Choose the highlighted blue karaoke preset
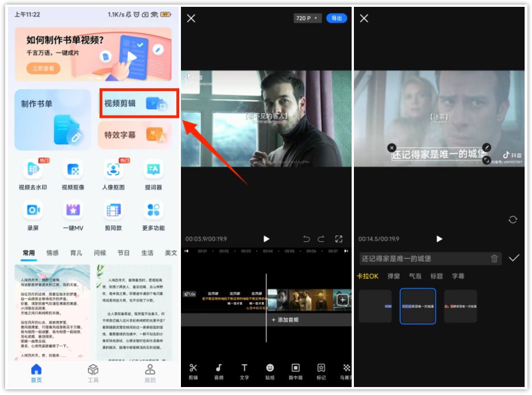The height and width of the screenshot is (395, 532). (x=418, y=306)
